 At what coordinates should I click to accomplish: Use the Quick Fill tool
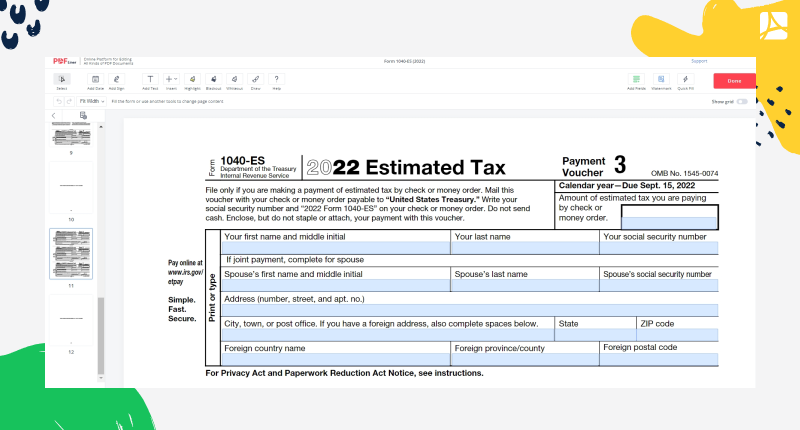click(685, 82)
